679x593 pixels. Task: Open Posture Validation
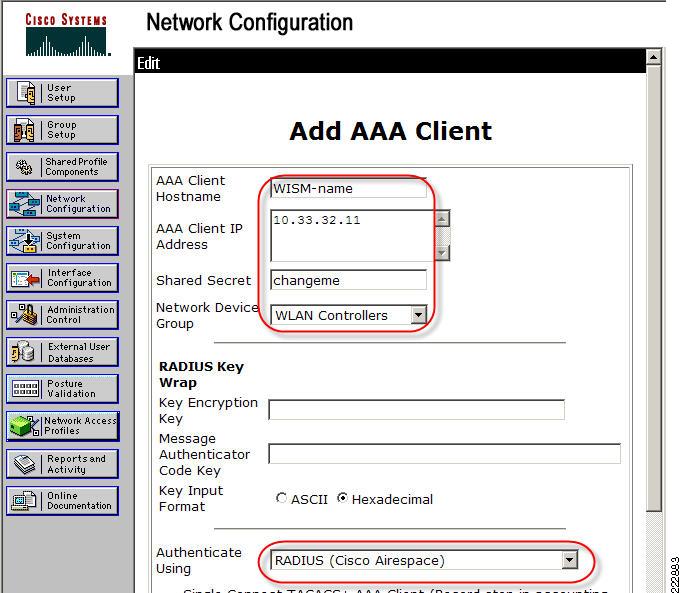coord(62,389)
